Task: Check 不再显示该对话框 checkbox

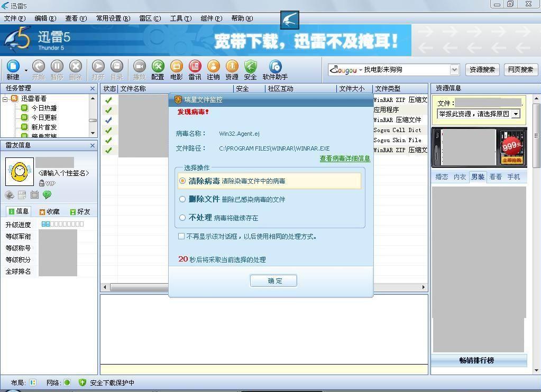Action: coord(181,236)
